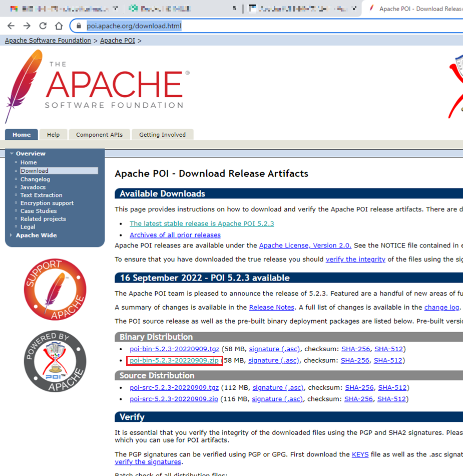Image resolution: width=463 pixels, height=476 pixels.
Task: Open the Apache License, Version 2.0 link
Action: point(305,246)
